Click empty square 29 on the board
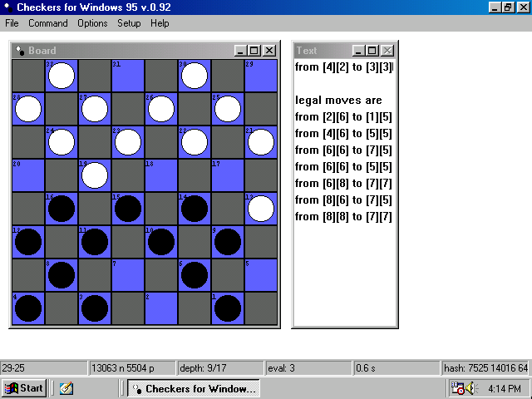The width and height of the screenshot is (532, 399). pyautogui.click(x=261, y=76)
